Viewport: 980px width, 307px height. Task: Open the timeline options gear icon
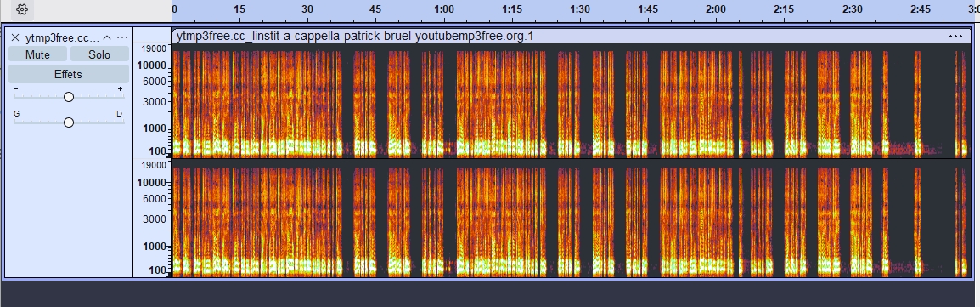point(22,9)
